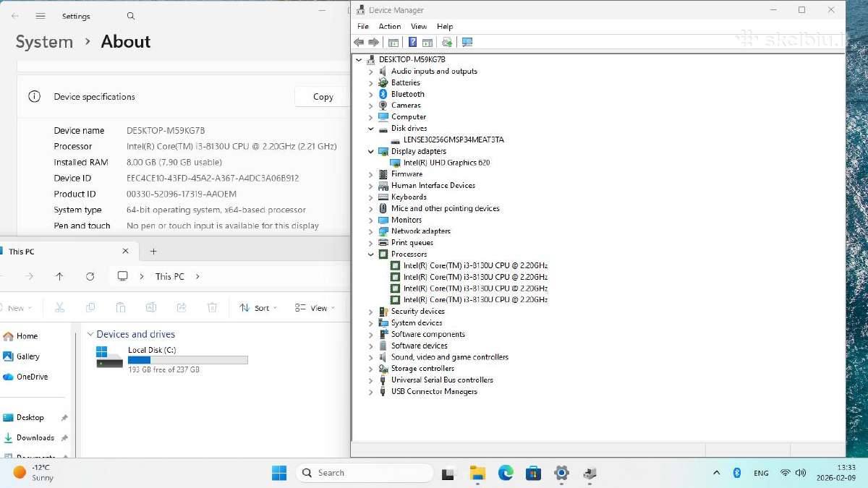The width and height of the screenshot is (868, 488).
Task: Click the Bluetooth icon in system tray
Action: coord(737,473)
